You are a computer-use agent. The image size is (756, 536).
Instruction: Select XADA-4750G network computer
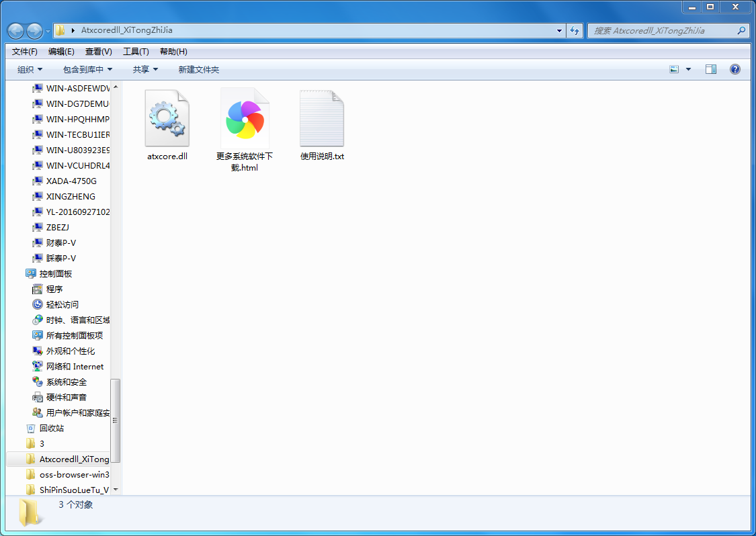pyautogui.click(x=64, y=181)
